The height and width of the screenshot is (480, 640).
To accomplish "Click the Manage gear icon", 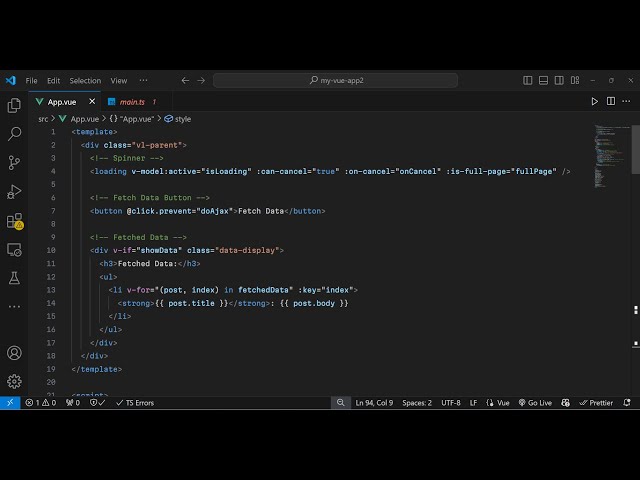I will click(14, 381).
